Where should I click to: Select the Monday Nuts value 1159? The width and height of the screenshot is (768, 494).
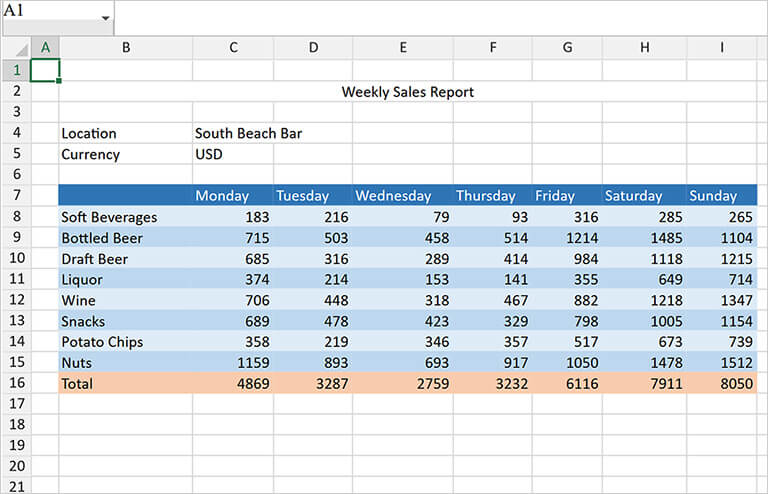pos(232,362)
